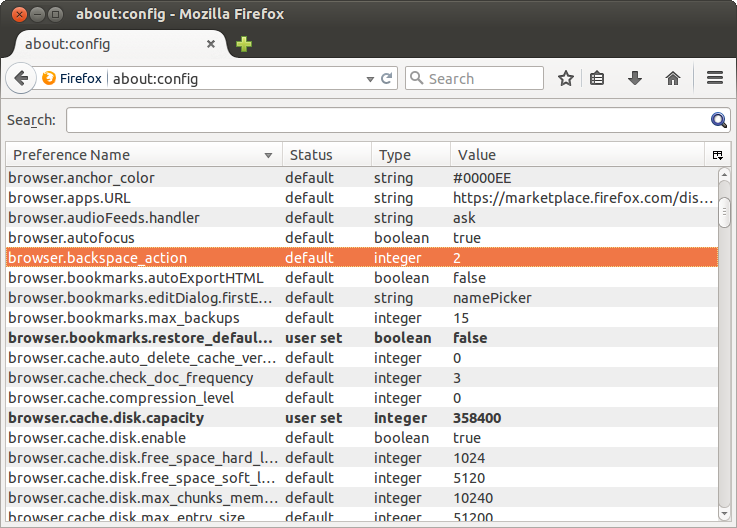Open URL bar history dropdown arrow

tap(370, 79)
